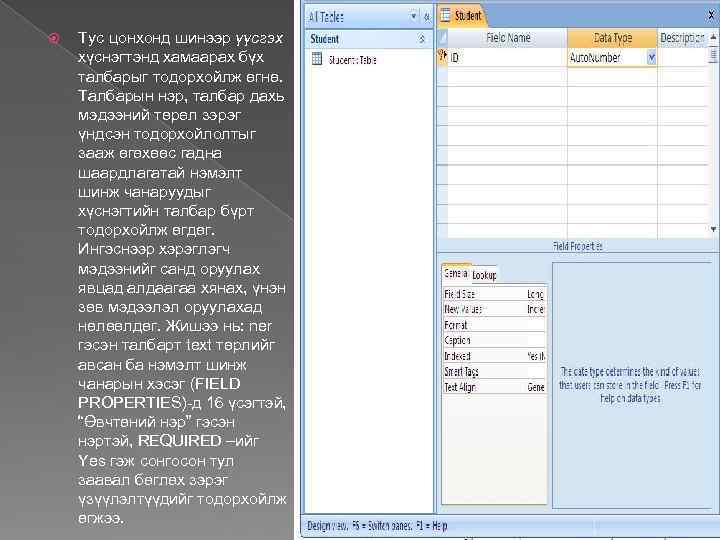The image size is (720, 540).
Task: Click the Field Size property value
Action: click(x=535, y=294)
